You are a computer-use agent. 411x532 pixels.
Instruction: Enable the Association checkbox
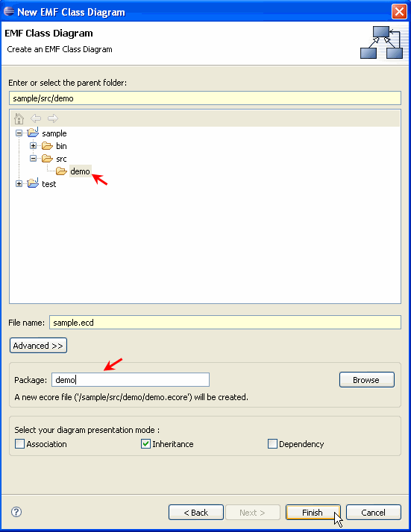point(19,444)
